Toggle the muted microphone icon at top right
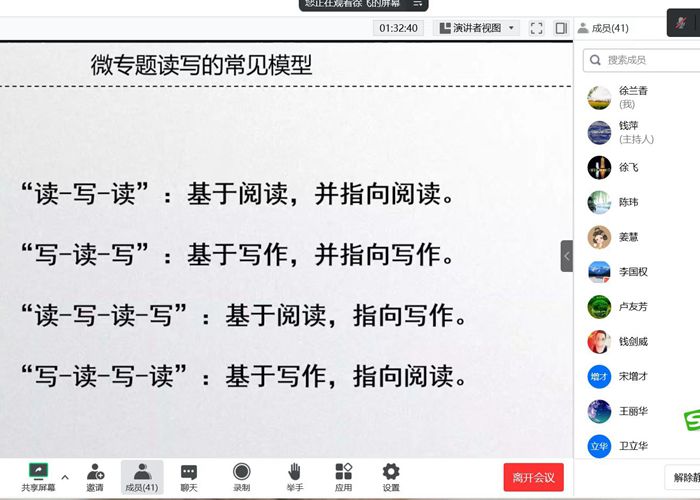This screenshot has height=500, width=700. coord(684,27)
